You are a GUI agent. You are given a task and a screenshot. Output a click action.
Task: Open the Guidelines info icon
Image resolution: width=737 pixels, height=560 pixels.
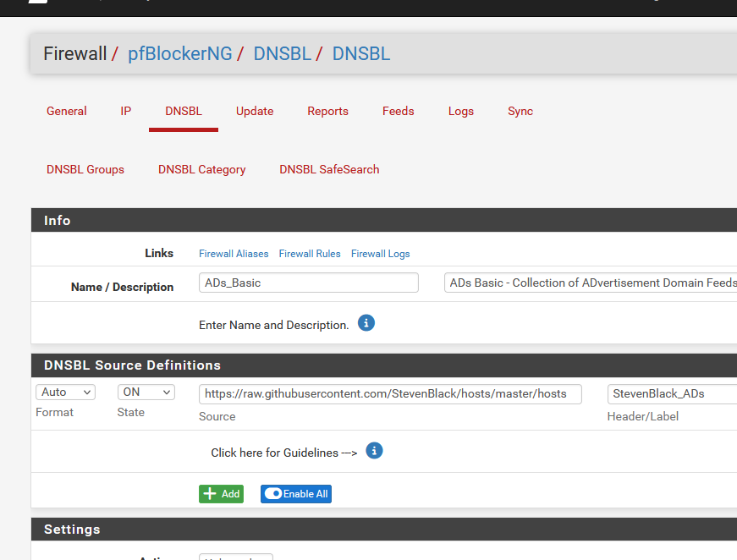[375, 451]
